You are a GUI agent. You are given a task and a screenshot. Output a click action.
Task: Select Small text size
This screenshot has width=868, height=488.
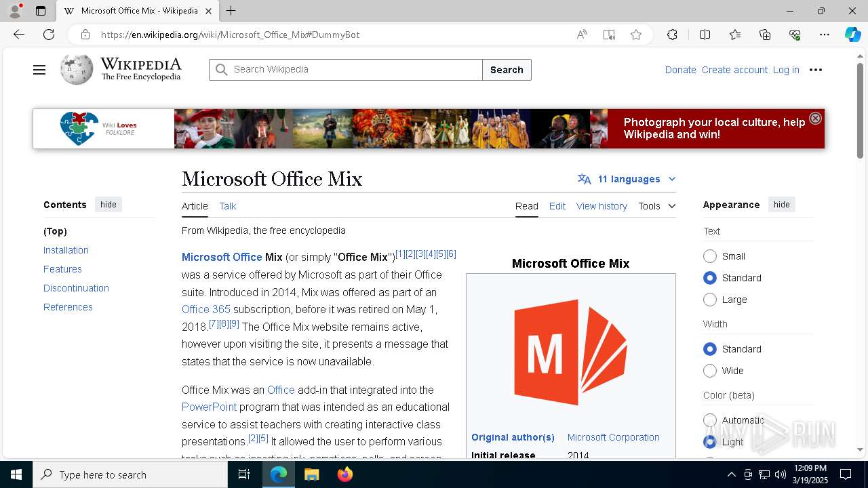[710, 256]
